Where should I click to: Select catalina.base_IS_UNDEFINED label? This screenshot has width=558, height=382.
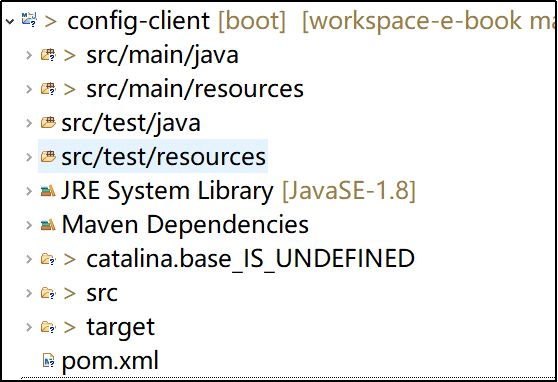pyautogui.click(x=251, y=259)
